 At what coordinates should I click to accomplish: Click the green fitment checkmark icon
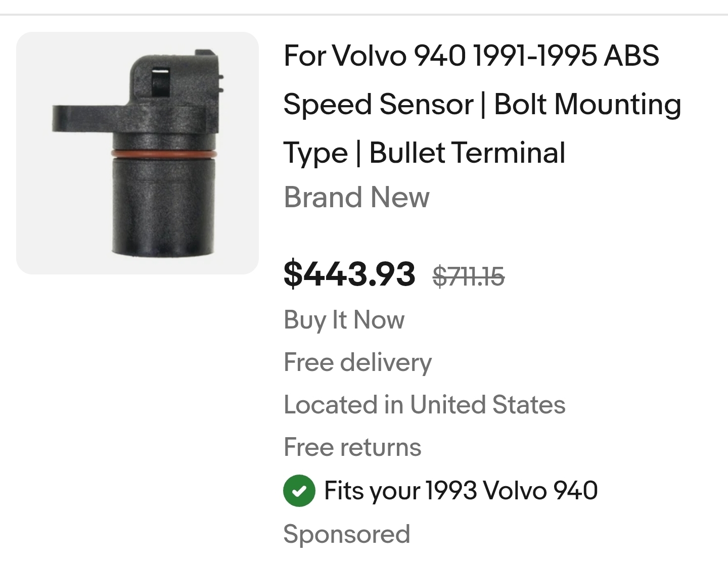[299, 490]
